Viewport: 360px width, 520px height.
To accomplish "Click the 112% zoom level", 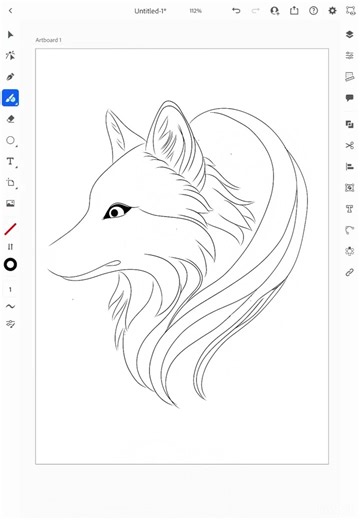I will tap(196, 11).
